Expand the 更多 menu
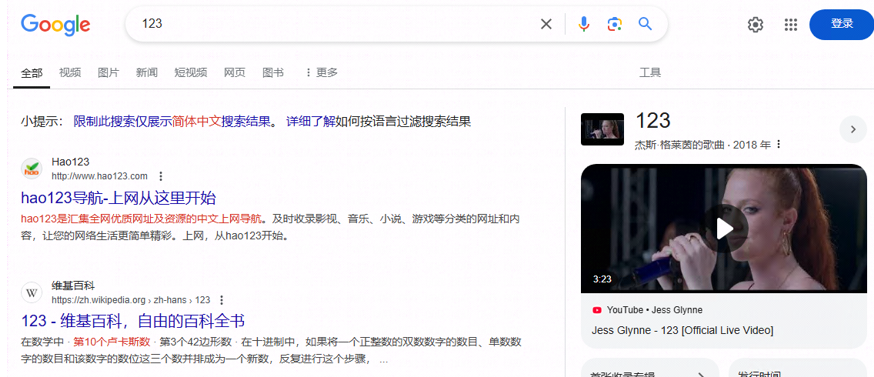 [321, 72]
